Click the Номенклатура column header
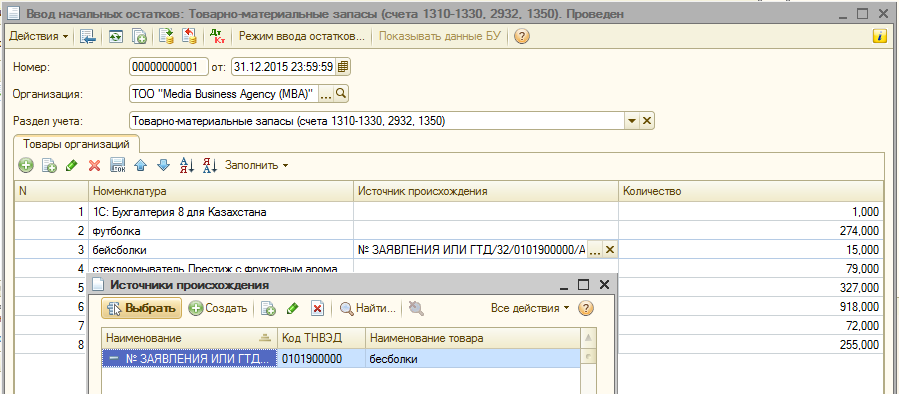 (x=221, y=192)
